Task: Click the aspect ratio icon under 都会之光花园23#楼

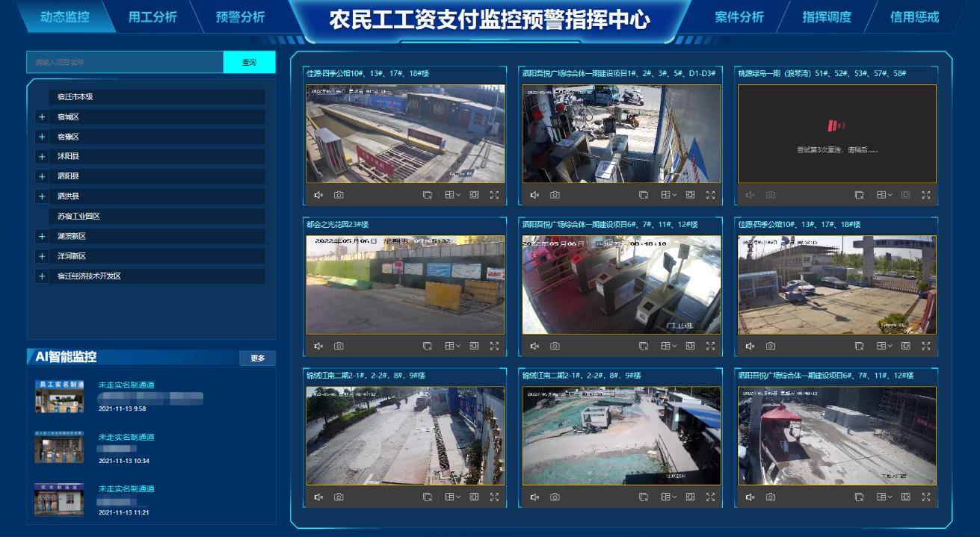Action: (x=474, y=346)
